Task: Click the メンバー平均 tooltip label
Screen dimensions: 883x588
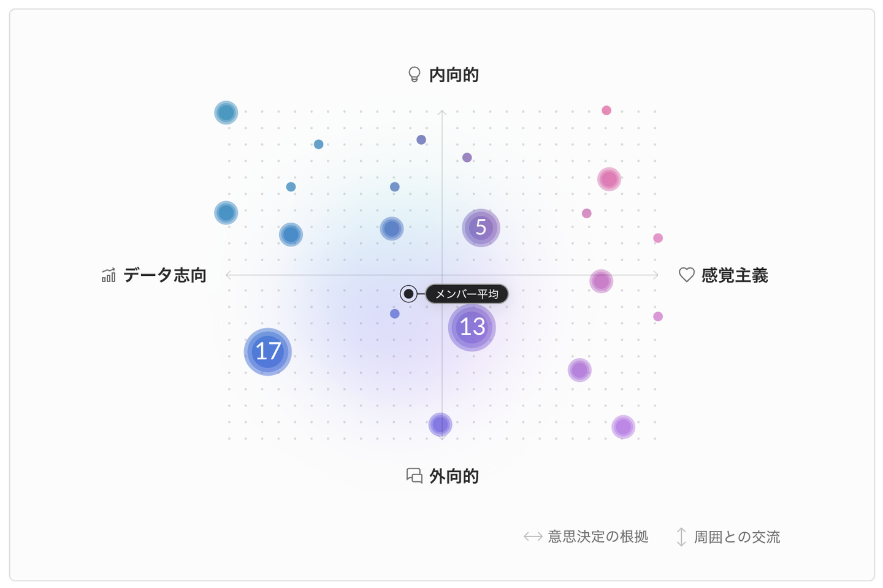Action: (467, 294)
